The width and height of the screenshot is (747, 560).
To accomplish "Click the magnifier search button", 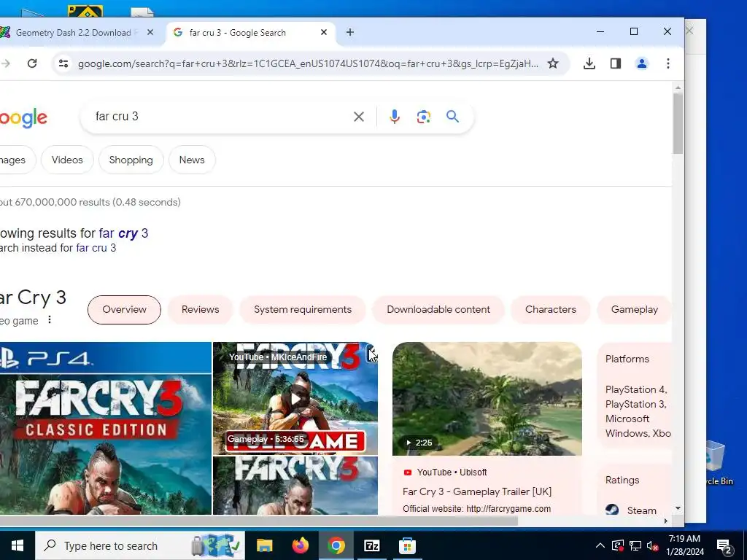I will [x=452, y=117].
